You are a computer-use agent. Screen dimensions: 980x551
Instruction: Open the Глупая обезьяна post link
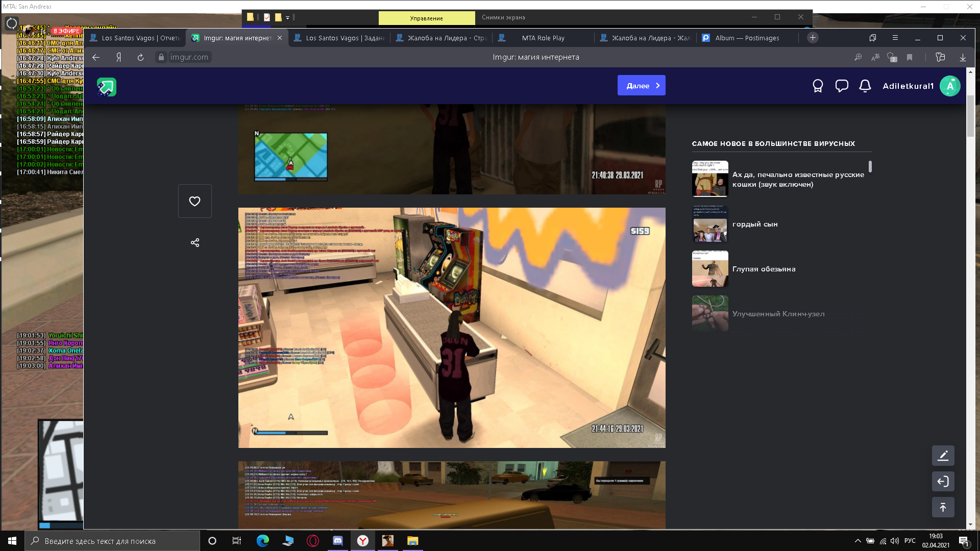click(764, 269)
